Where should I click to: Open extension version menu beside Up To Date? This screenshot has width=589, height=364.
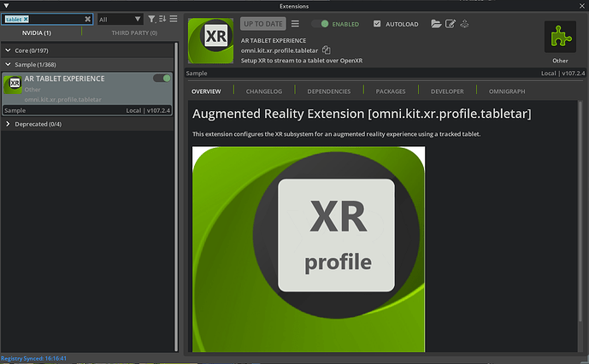295,24
